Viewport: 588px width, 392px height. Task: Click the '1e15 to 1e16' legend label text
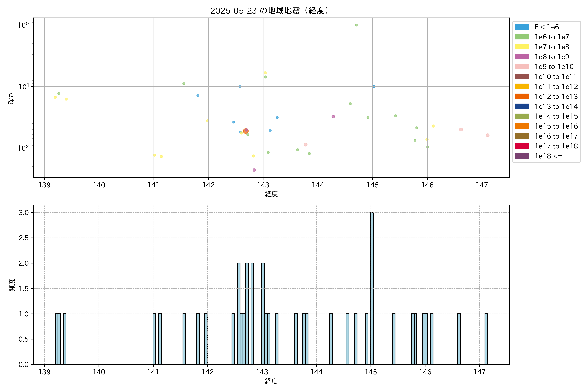556,126
